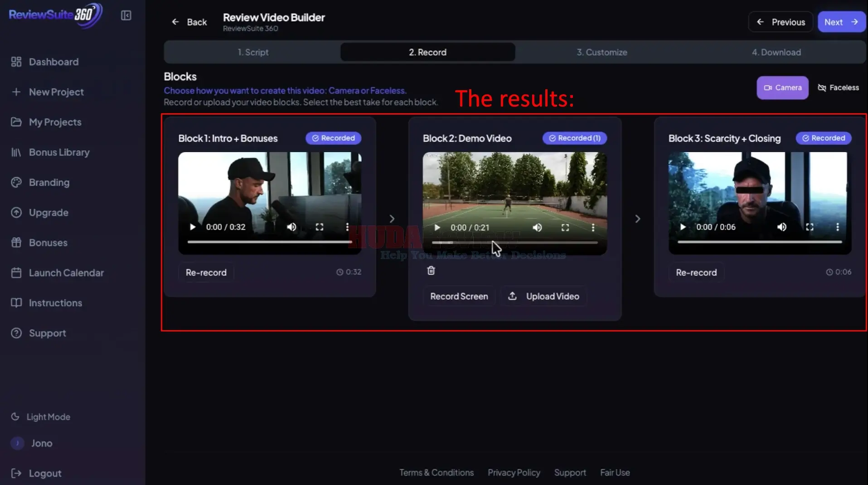This screenshot has height=485, width=868.
Task: Open the Customize step
Action: [601, 52]
